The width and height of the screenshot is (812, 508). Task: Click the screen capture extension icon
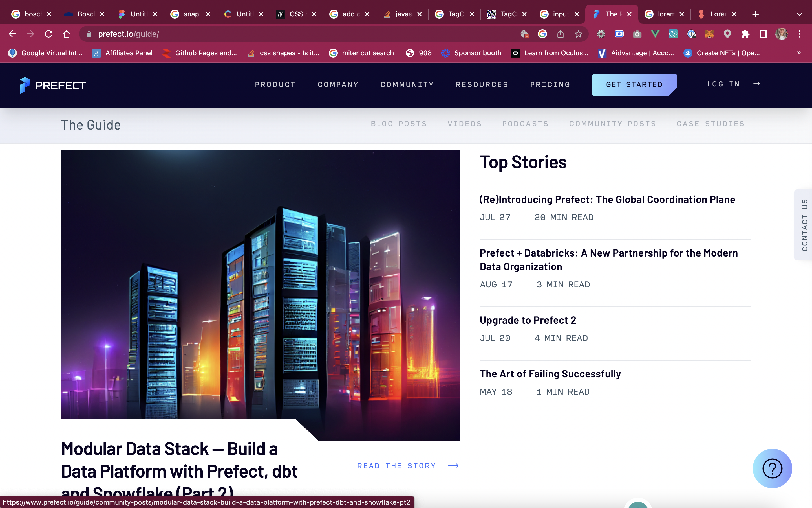click(x=619, y=34)
